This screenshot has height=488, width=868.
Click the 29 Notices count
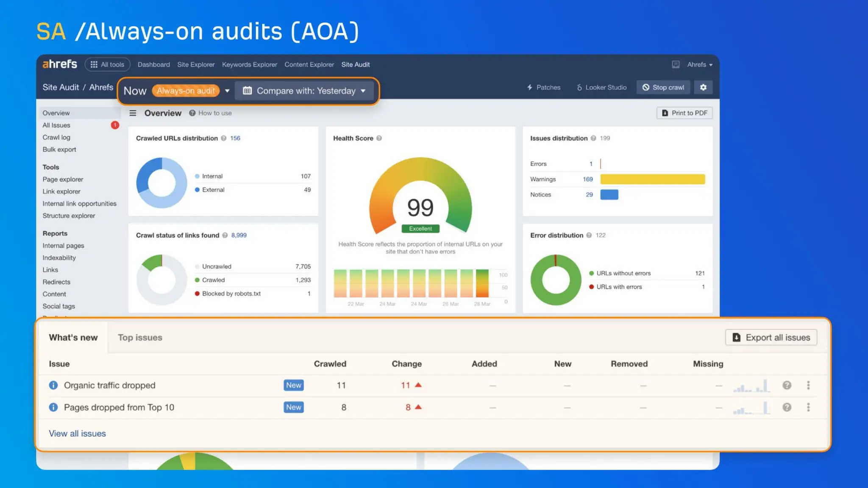(x=589, y=195)
